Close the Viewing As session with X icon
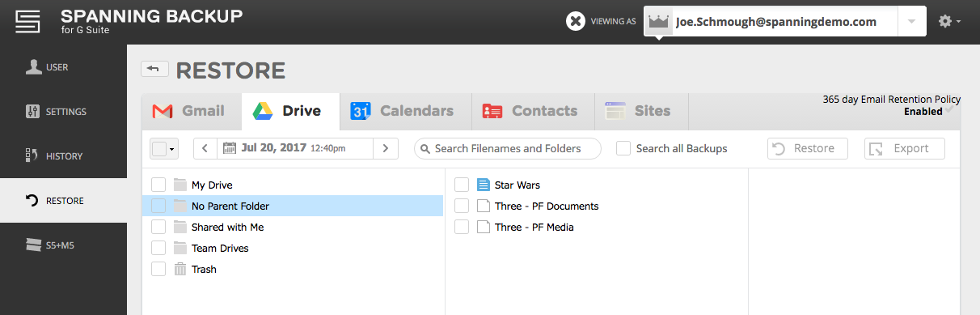The height and width of the screenshot is (315, 980). pos(576,22)
